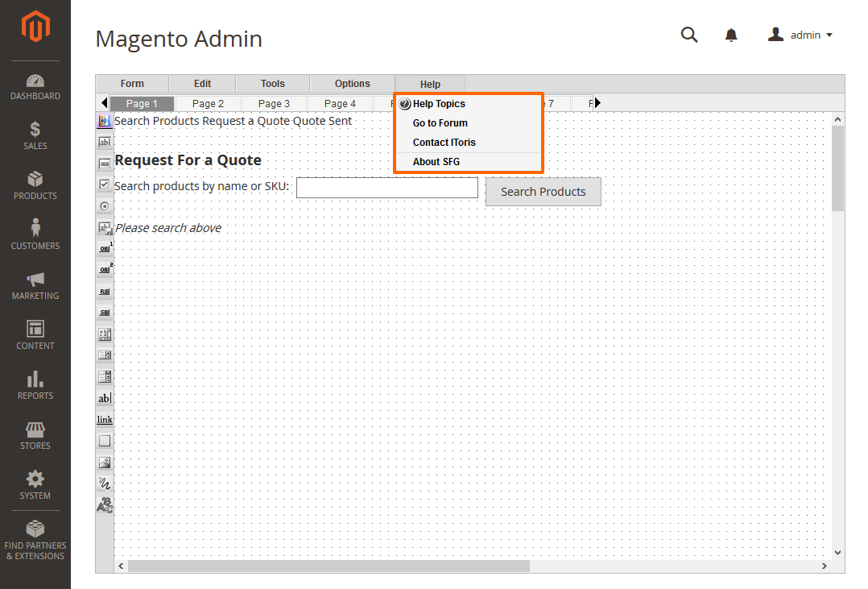This screenshot has height=589, width=868.
Task: Select the spell check tool icon
Action: tap(104, 504)
